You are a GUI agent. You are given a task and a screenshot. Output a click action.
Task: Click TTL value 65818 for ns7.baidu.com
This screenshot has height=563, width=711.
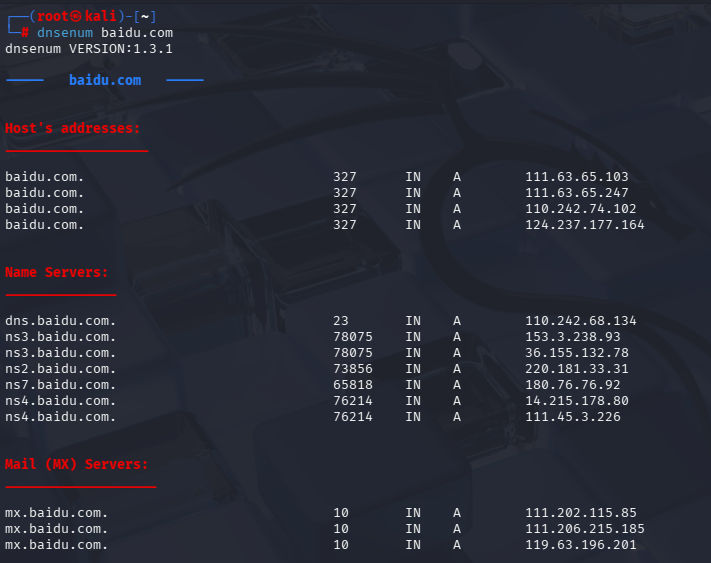click(x=353, y=385)
